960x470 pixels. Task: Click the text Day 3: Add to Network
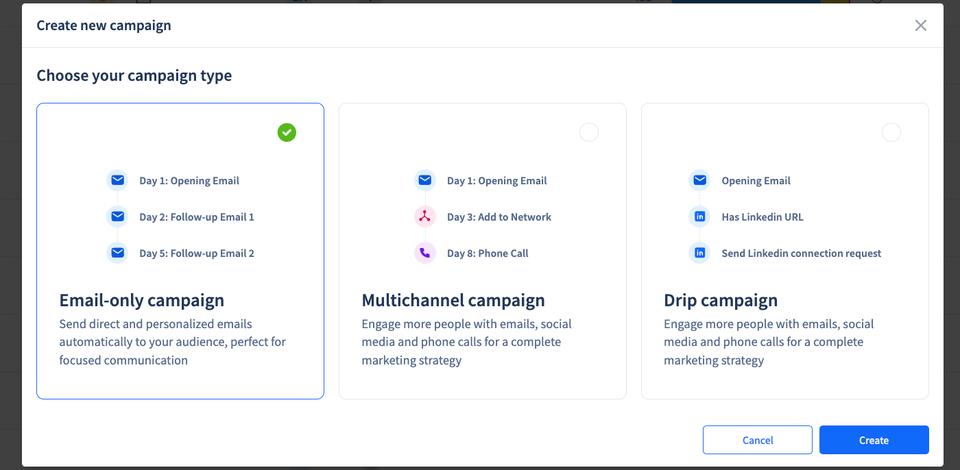point(499,217)
